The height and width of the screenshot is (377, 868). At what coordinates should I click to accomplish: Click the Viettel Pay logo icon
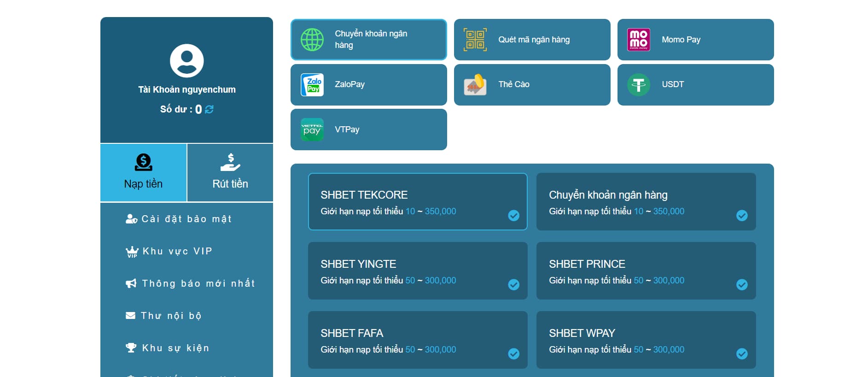point(312,130)
